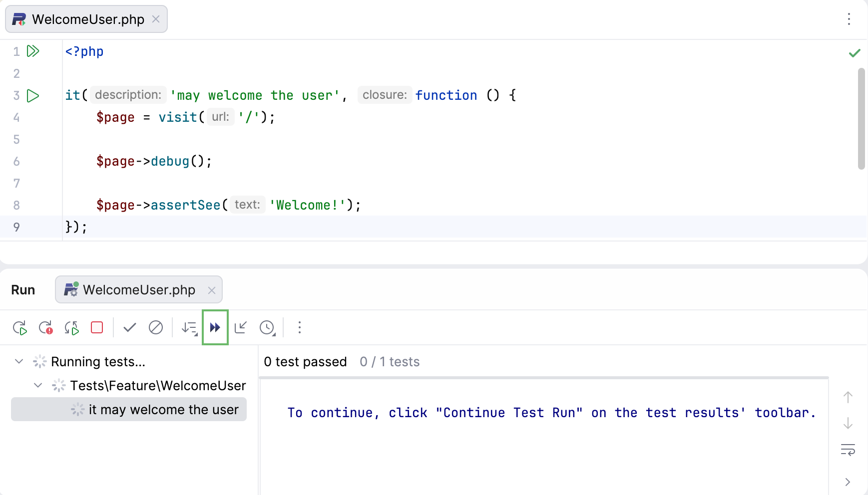Navigate down with the next test arrow
The height and width of the screenshot is (495, 868).
(x=848, y=424)
